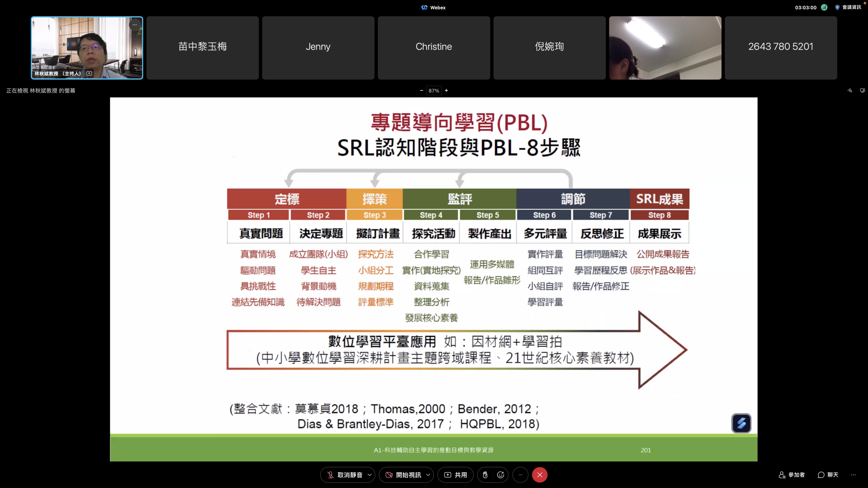Click the screen layout icon at top right
868x488 pixels.
(862, 90)
